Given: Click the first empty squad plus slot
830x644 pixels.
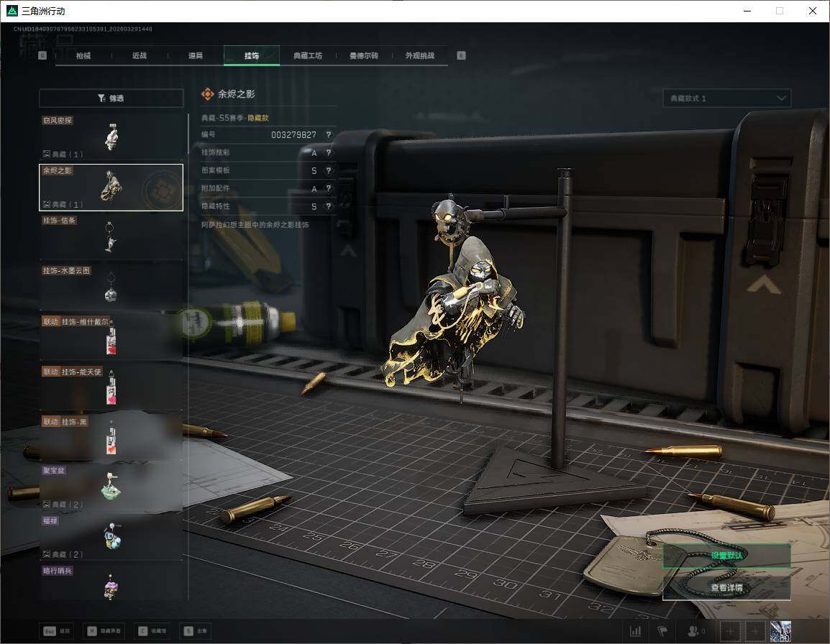Looking at the screenshot, I should (x=730, y=631).
